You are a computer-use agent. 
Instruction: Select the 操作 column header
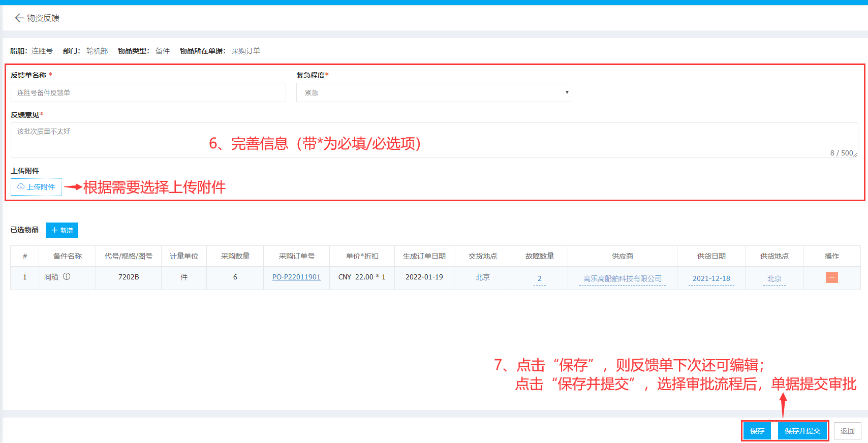[831, 256]
